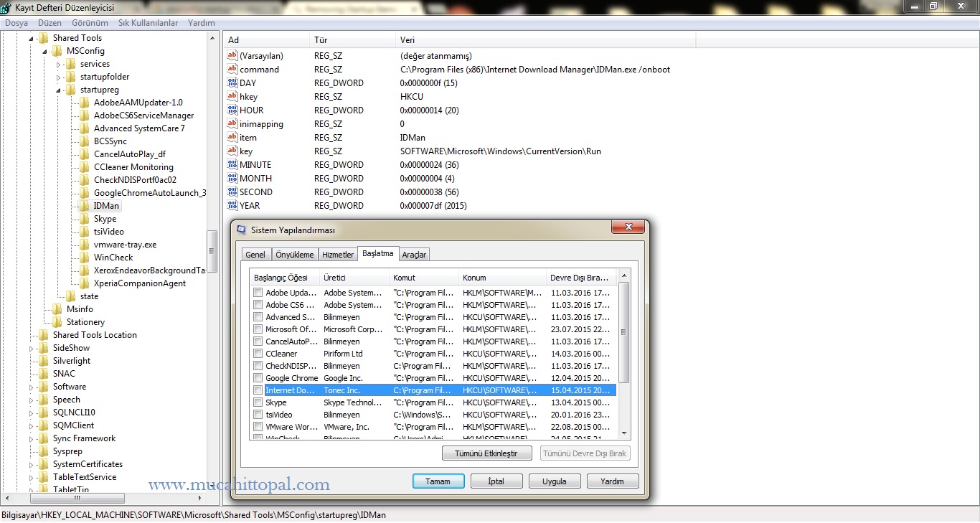The image size is (980, 523).
Task: Tick the CCleaner startup checkbox
Action: 258,354
